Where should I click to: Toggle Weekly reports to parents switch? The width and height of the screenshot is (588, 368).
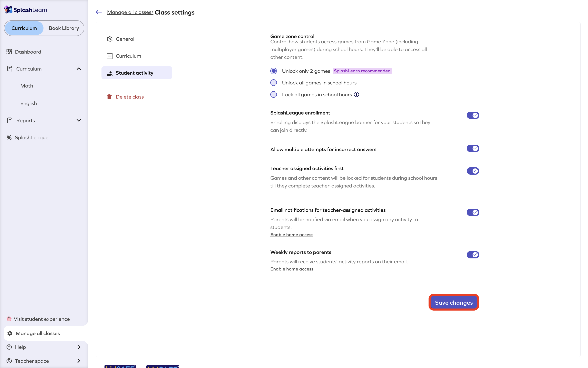[473, 255]
